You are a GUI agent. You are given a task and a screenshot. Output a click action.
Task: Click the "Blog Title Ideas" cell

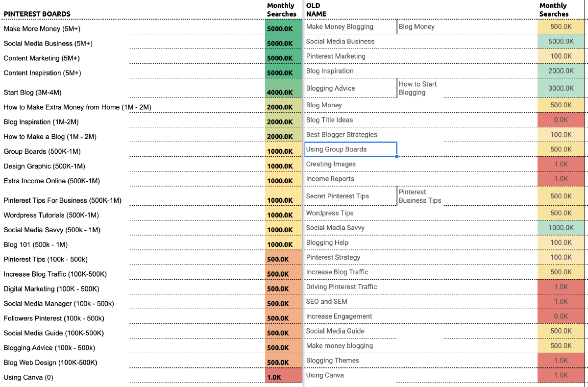329,120
